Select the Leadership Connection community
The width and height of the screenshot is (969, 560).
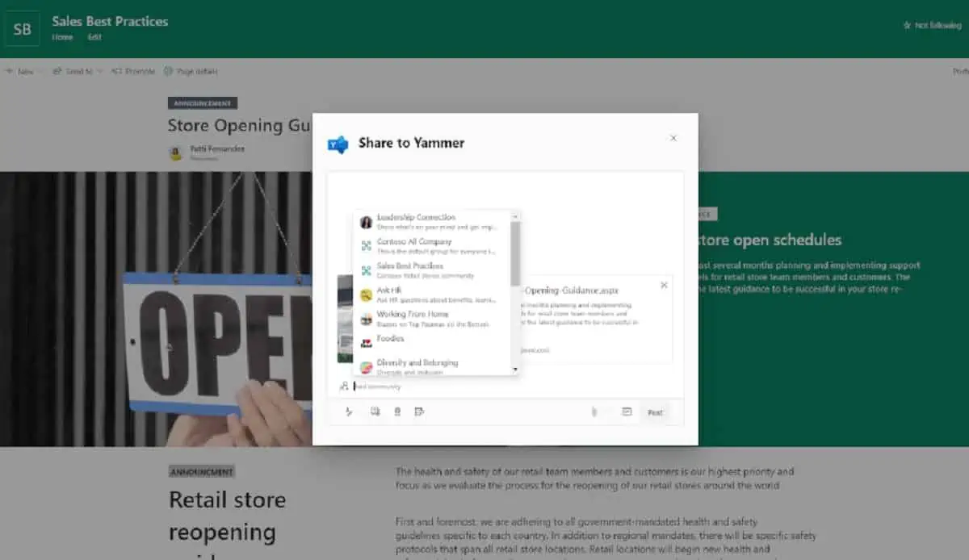point(434,222)
